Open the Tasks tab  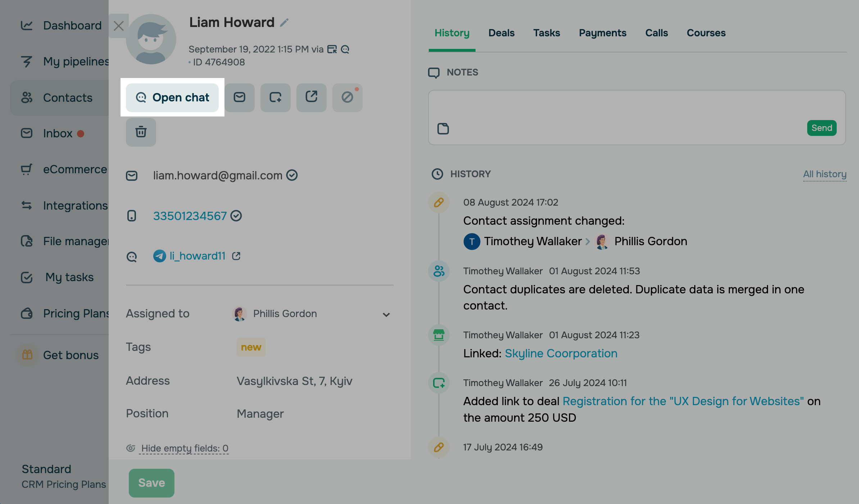(546, 33)
